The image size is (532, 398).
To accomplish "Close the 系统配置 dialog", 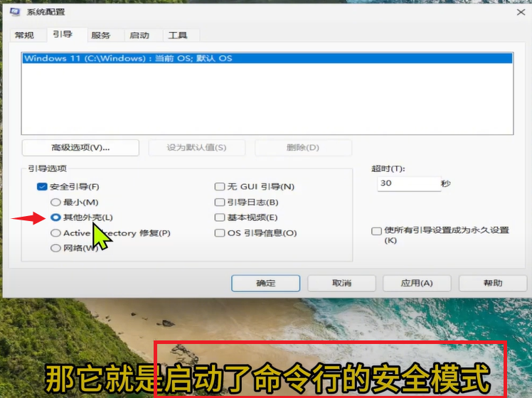I will tap(521, 12).
